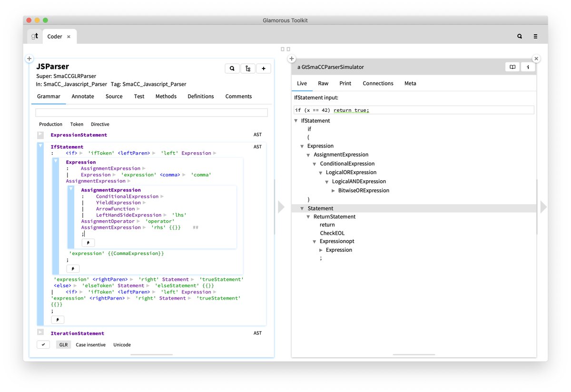The image size is (571, 392).
Task: Click the large arrow right of the simulator pane
Action: pyautogui.click(x=543, y=207)
